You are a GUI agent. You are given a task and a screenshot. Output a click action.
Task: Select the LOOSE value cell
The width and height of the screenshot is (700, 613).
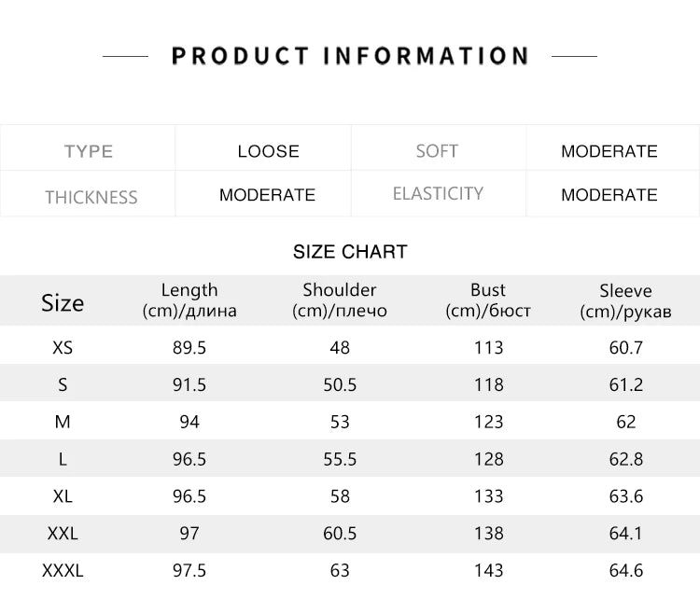click(x=268, y=151)
